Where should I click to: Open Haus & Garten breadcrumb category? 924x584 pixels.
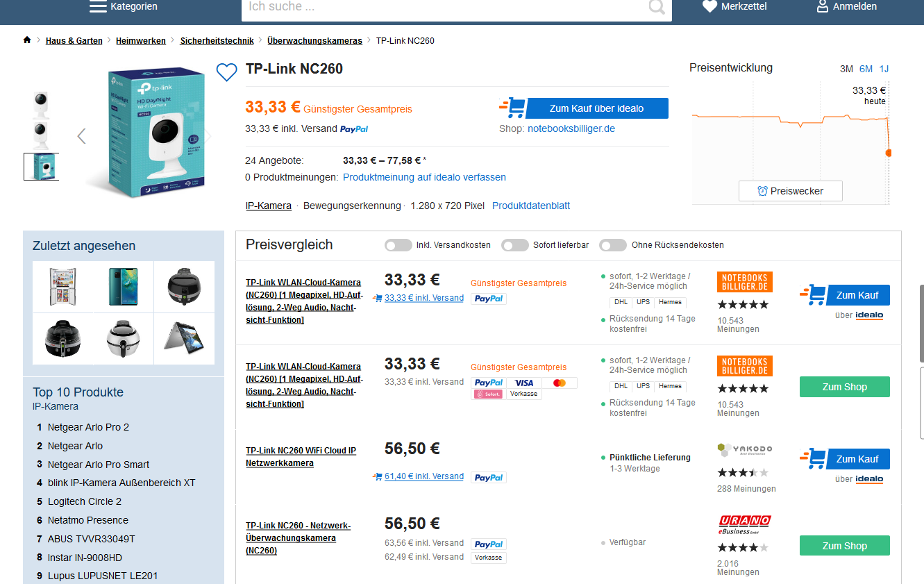pos(74,41)
